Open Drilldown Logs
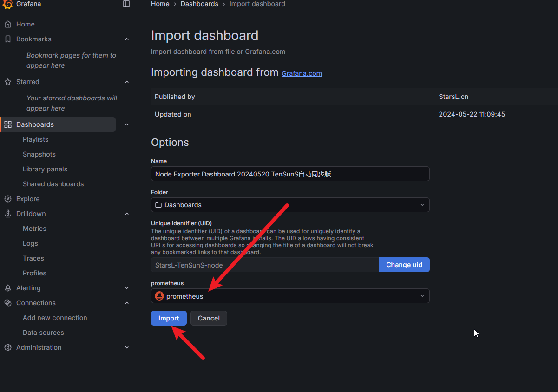 (x=30, y=243)
